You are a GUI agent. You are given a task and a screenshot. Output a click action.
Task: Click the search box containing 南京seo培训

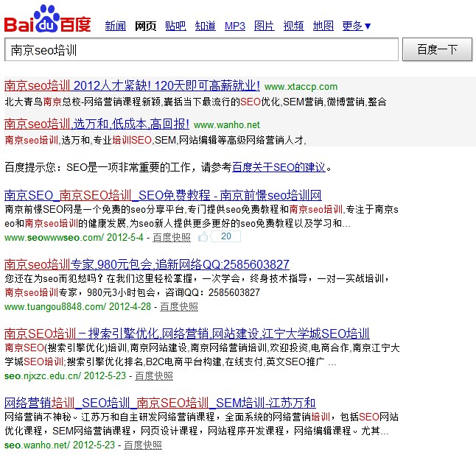tap(201, 50)
